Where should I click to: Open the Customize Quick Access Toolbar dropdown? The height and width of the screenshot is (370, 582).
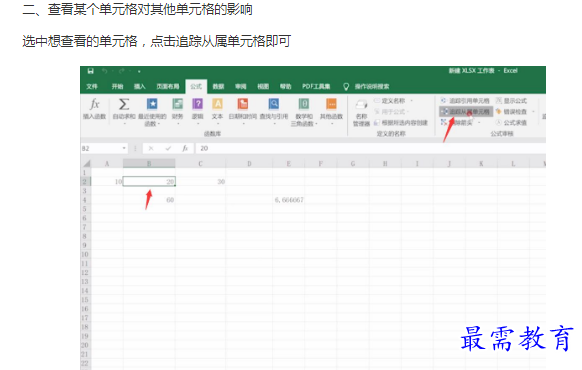(139, 71)
